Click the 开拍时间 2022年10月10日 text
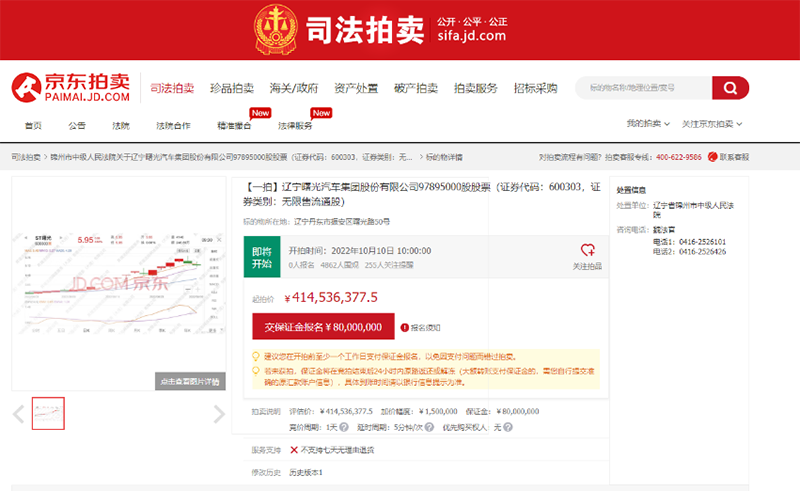Screen dimensions: 800x491 click(x=360, y=251)
